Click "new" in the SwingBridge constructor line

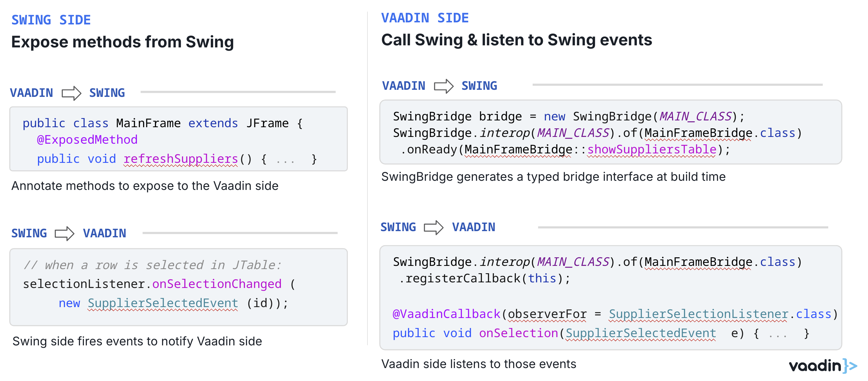pos(554,116)
